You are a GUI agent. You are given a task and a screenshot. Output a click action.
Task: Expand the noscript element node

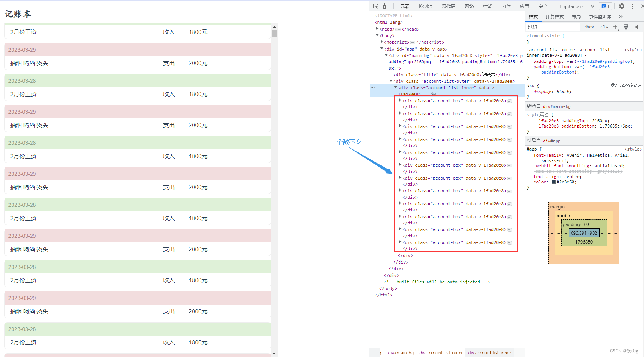pos(382,42)
